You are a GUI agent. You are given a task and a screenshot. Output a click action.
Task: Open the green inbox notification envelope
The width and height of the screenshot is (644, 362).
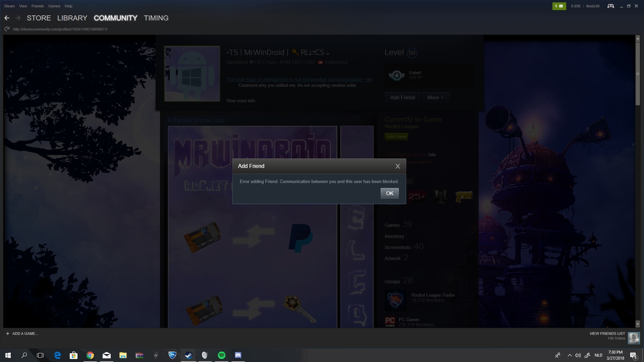[x=559, y=6]
